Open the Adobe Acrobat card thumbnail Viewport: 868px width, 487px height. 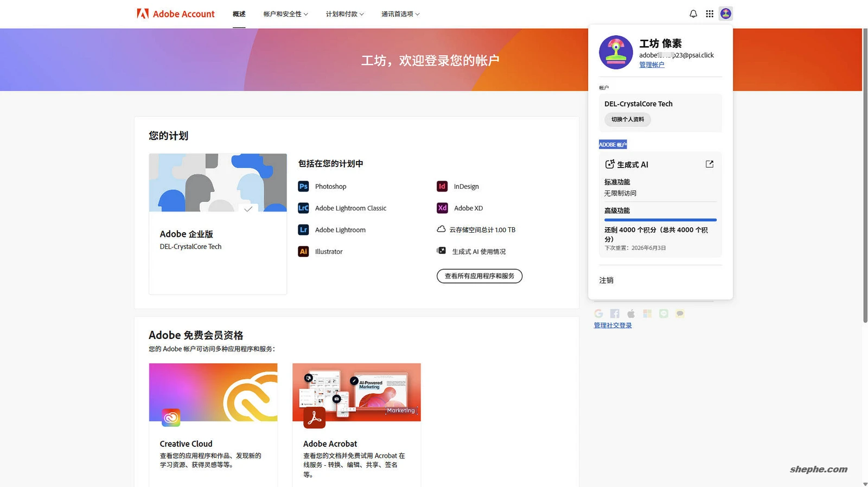coord(356,392)
